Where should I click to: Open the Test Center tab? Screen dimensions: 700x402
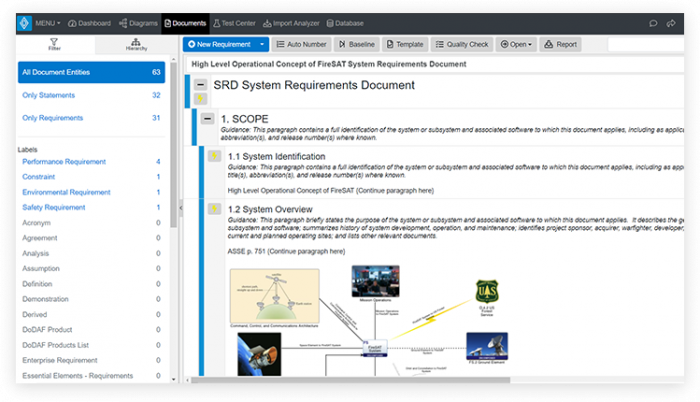tap(234, 23)
